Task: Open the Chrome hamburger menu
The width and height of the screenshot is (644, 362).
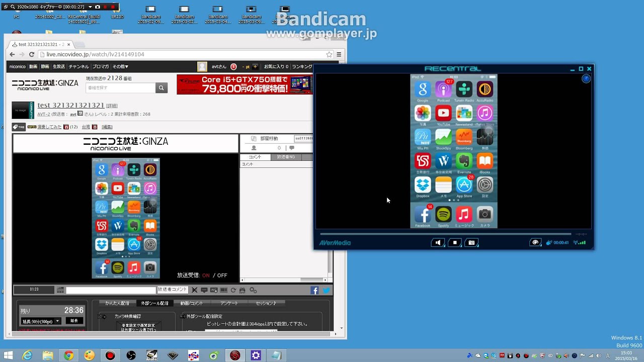Action: pos(339,54)
